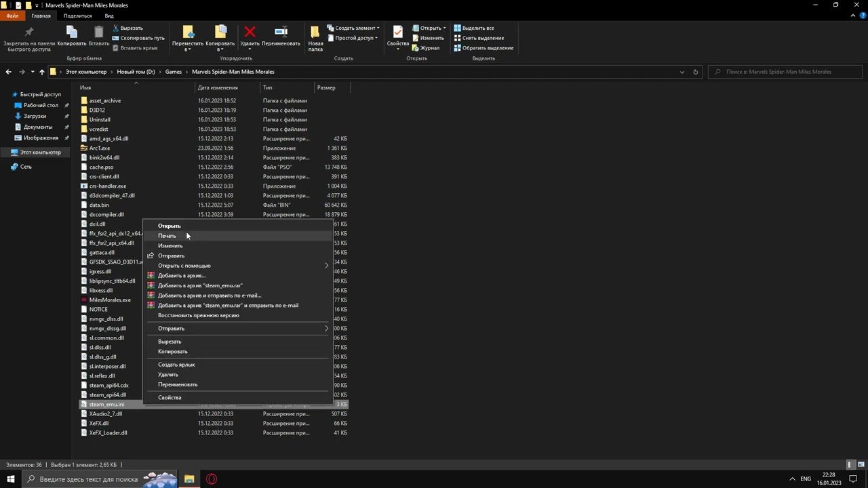Click Вставить ярлык in ribbon
868x488 pixels.
135,48
